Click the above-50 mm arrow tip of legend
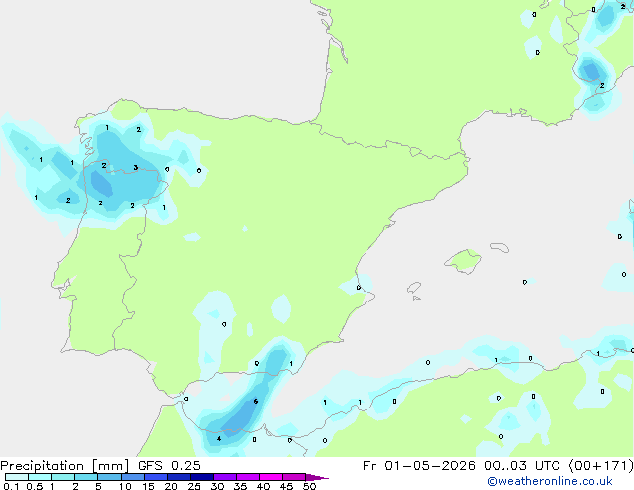The width and height of the screenshot is (634, 490). (x=317, y=477)
